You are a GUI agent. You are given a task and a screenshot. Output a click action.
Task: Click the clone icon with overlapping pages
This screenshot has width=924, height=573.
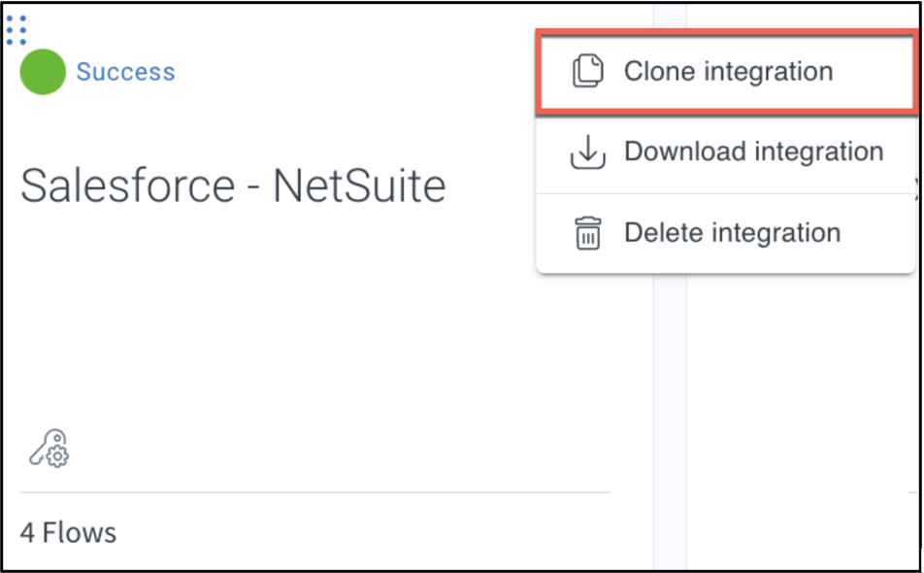[x=587, y=72]
